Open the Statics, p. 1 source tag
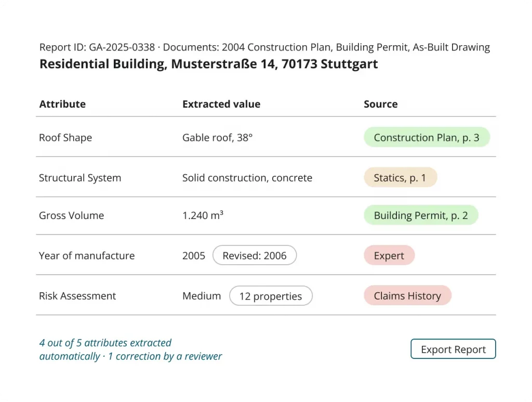Image resolution: width=532 pixels, height=402 pixels. click(x=400, y=177)
